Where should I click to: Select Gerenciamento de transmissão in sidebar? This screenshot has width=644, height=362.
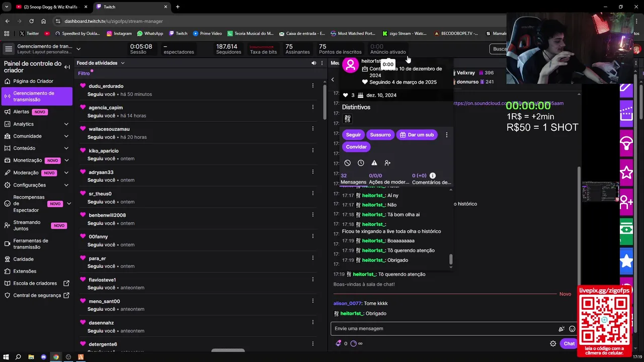37,96
